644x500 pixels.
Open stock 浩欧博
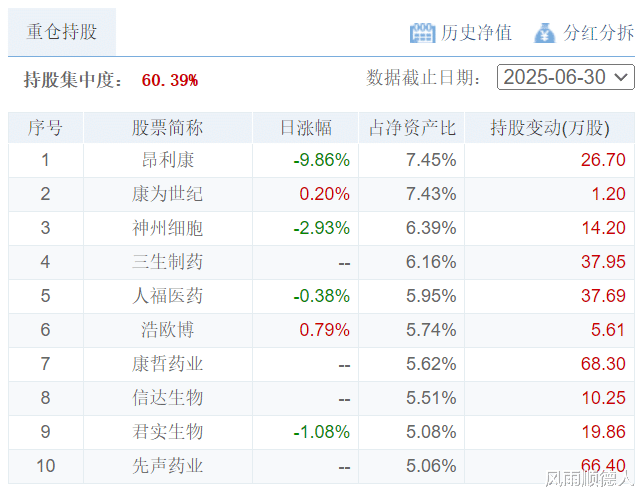[168, 330]
